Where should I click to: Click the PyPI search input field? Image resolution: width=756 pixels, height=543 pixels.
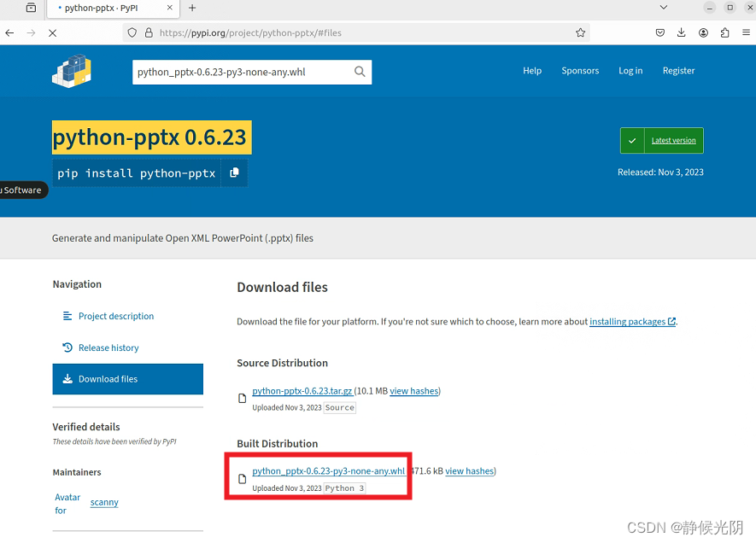coord(241,72)
